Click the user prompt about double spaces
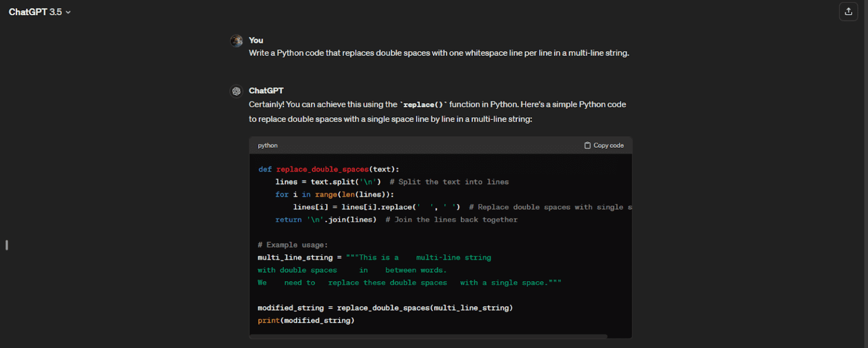The height and width of the screenshot is (348, 868). (439, 53)
